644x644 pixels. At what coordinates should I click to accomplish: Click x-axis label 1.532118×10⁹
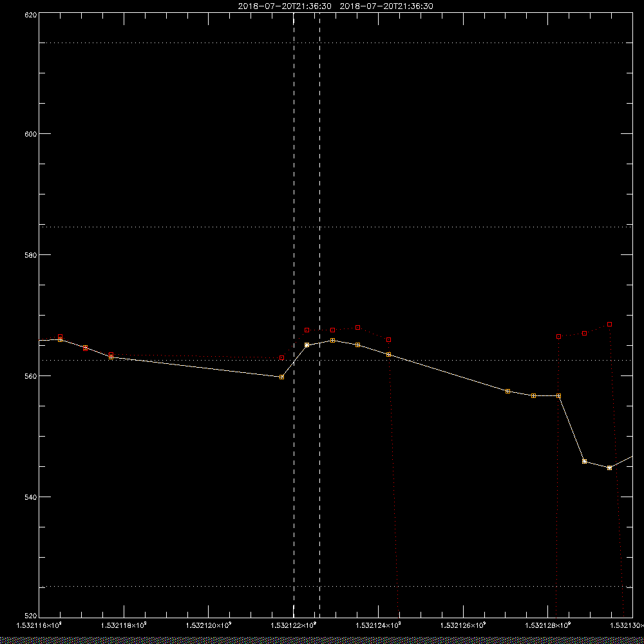(124, 625)
